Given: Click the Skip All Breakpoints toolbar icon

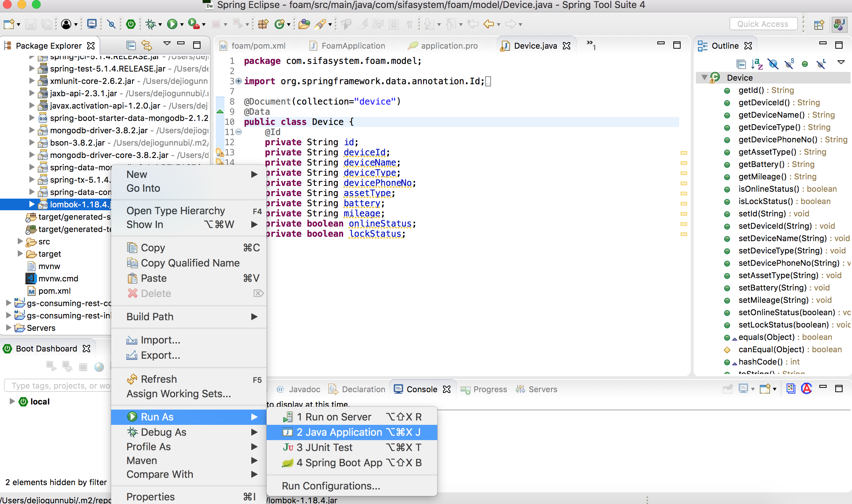Looking at the screenshot, I should click(x=111, y=24).
